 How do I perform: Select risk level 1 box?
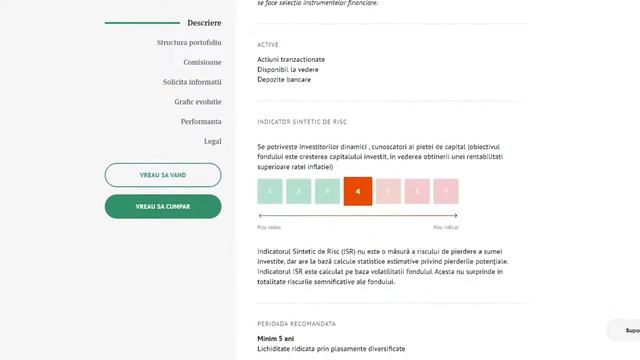click(x=270, y=191)
